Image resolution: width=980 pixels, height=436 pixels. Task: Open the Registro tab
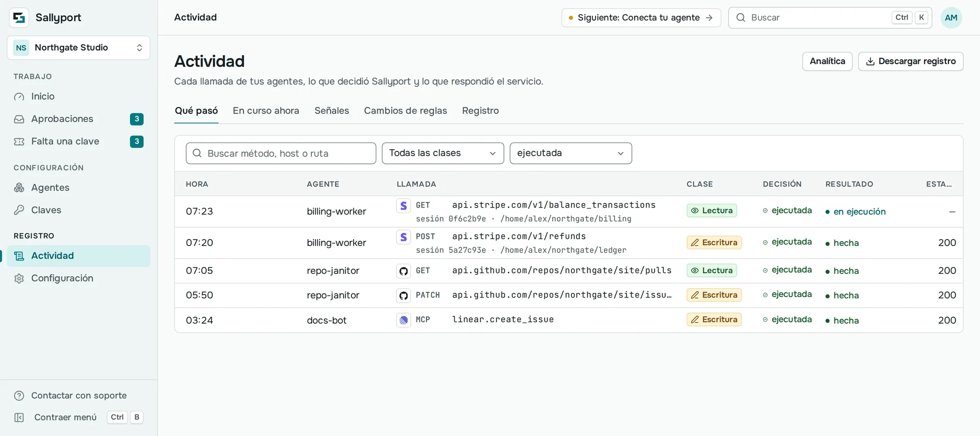click(x=480, y=111)
